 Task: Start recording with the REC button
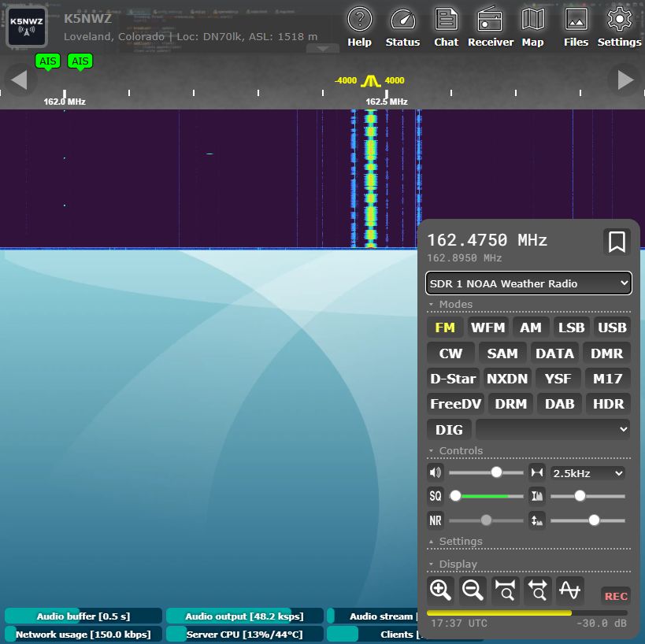coord(616,596)
